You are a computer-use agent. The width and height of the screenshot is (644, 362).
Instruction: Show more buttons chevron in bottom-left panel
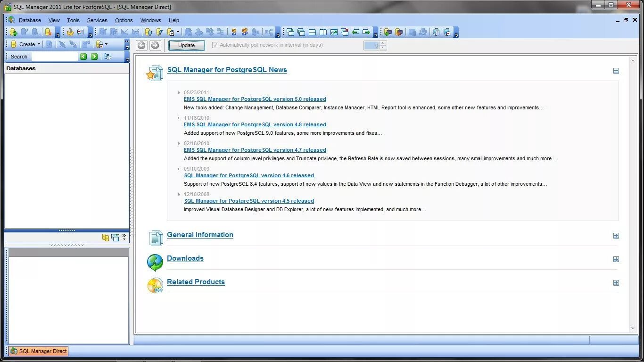click(124, 237)
